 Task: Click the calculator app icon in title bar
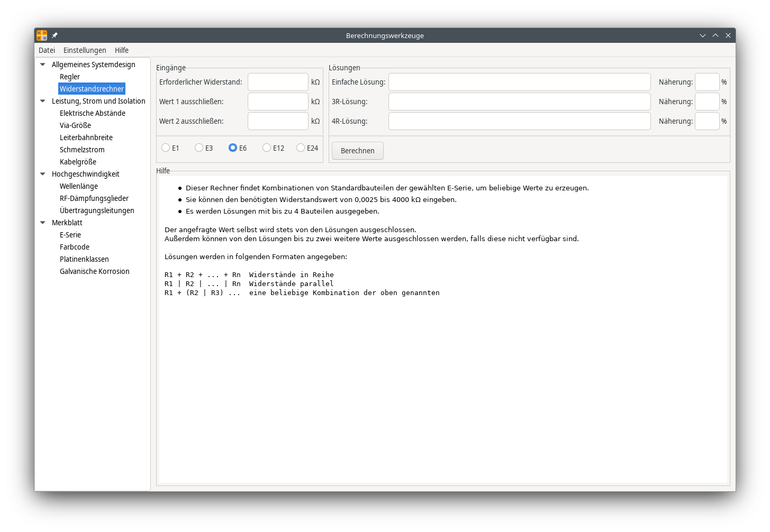pyautogui.click(x=42, y=35)
